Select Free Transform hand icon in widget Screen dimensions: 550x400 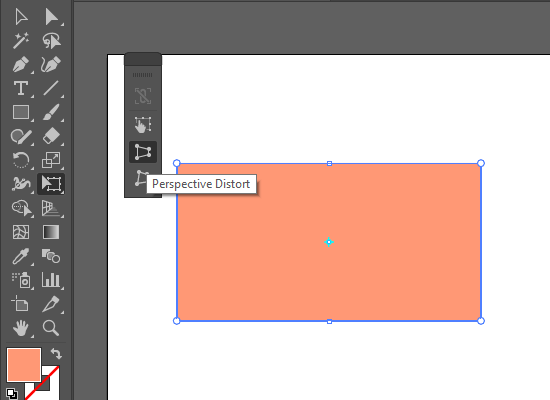pos(142,125)
